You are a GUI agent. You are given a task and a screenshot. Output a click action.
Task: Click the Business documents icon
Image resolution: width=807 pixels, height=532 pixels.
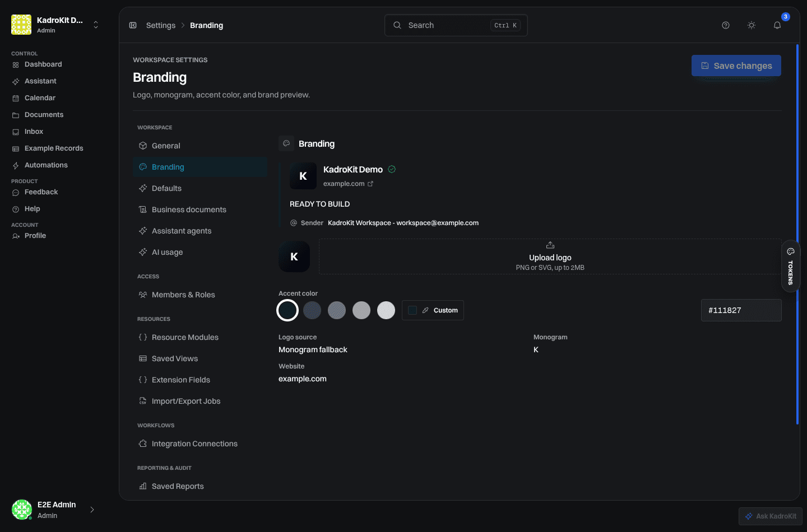coord(143,209)
